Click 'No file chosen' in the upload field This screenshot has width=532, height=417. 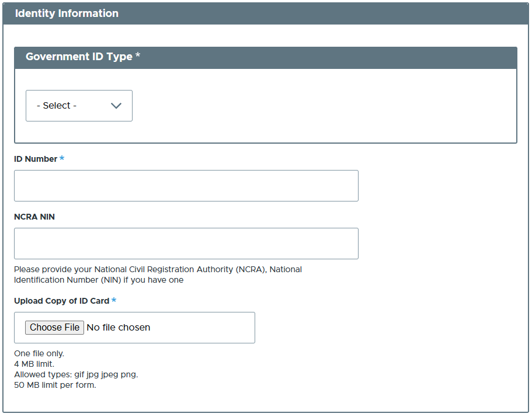[118, 327]
